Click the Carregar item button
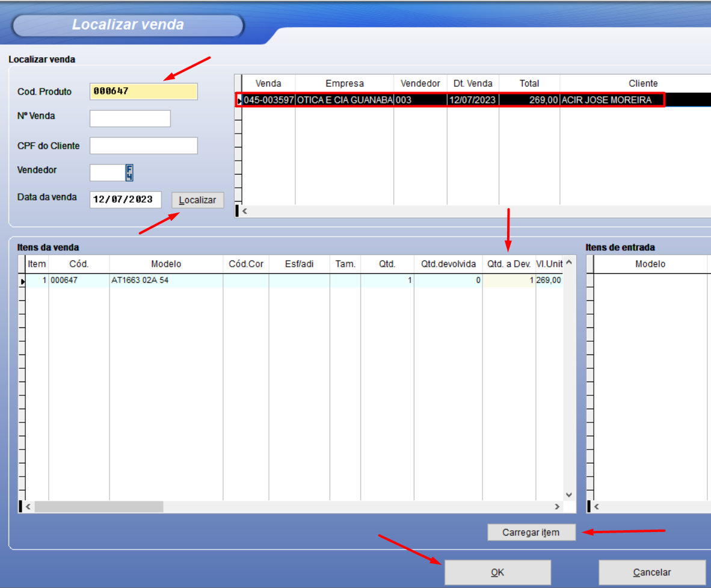The width and height of the screenshot is (711, 588). [531, 533]
